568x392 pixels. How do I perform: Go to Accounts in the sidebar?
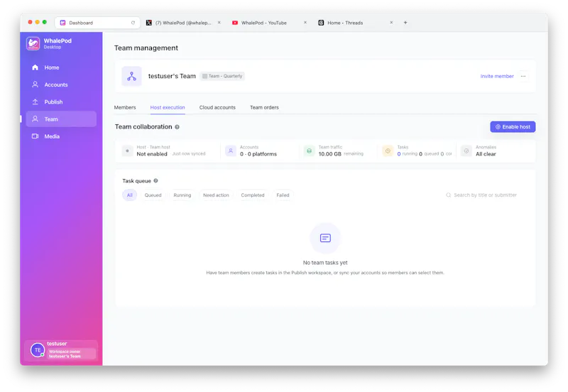pos(61,85)
